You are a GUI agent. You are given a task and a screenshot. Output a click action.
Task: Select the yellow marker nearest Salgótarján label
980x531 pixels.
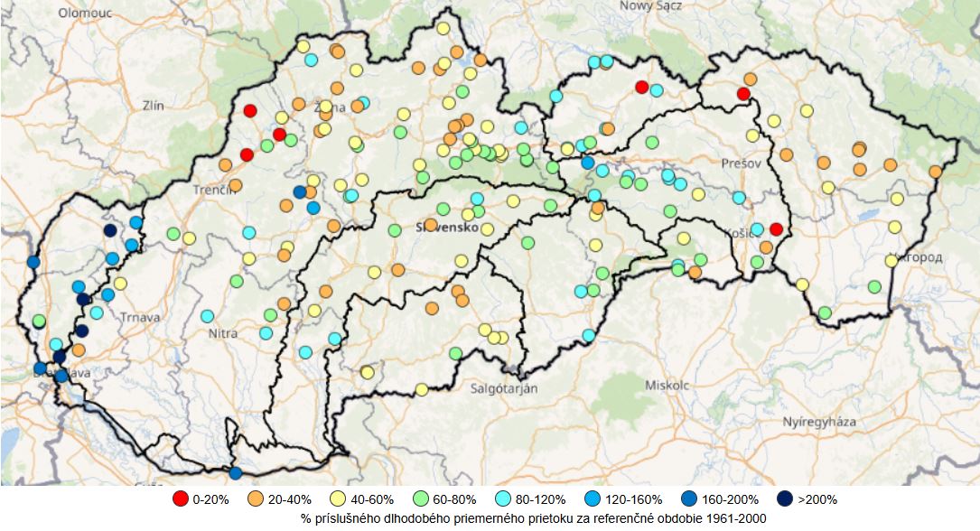tap(422, 389)
